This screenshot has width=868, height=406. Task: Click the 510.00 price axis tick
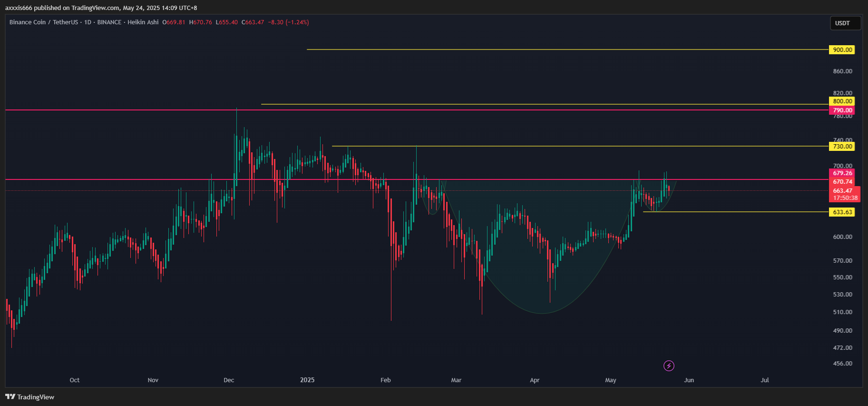pyautogui.click(x=842, y=312)
